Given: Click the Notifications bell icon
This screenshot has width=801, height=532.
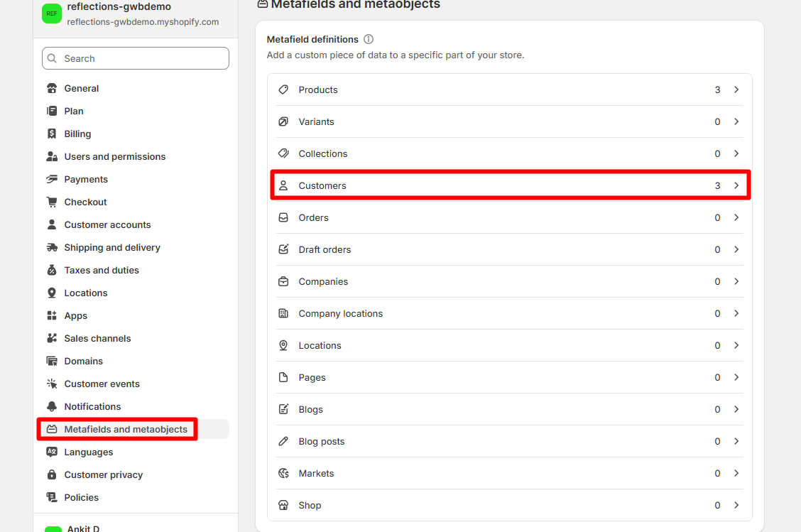Looking at the screenshot, I should pyautogui.click(x=52, y=406).
